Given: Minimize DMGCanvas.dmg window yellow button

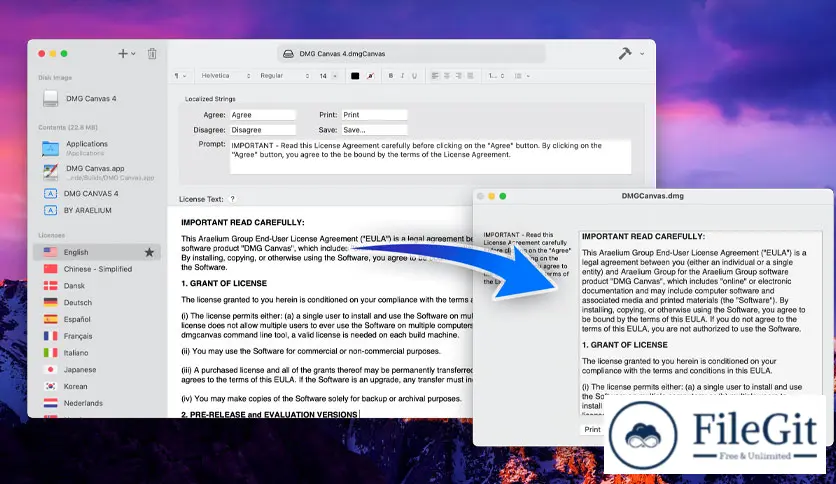Looking at the screenshot, I should click(x=492, y=196).
